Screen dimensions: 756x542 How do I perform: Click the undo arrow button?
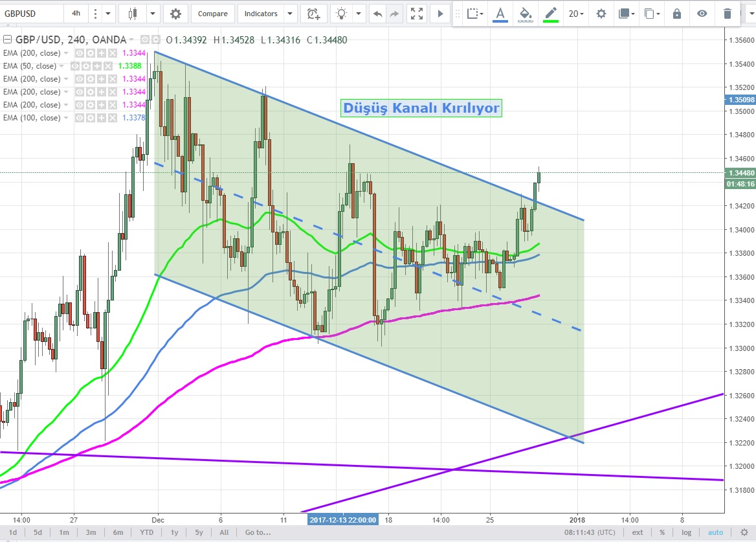click(378, 14)
